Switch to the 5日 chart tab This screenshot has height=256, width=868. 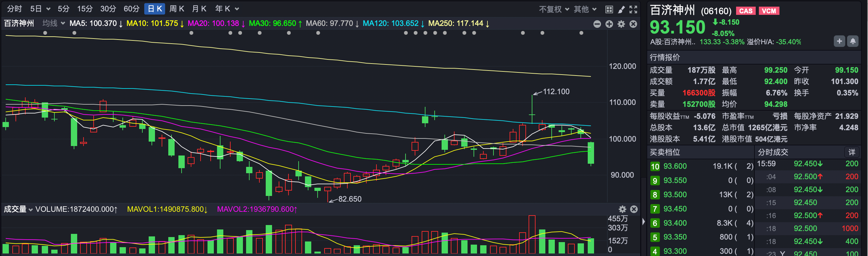[x=36, y=9]
